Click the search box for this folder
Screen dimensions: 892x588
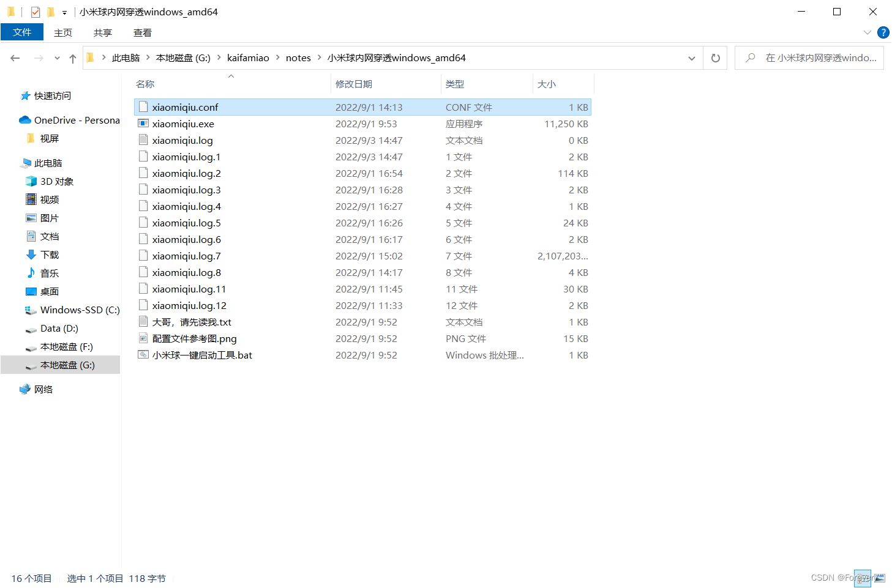(809, 58)
